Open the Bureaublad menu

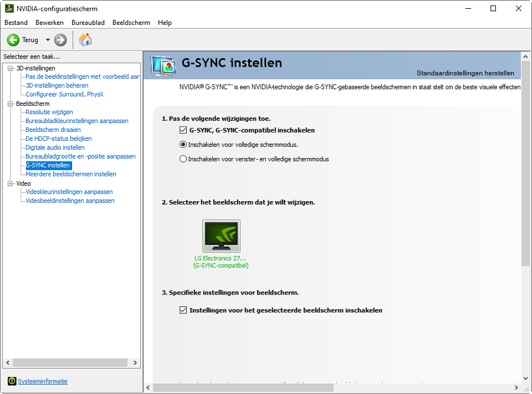pyautogui.click(x=87, y=22)
